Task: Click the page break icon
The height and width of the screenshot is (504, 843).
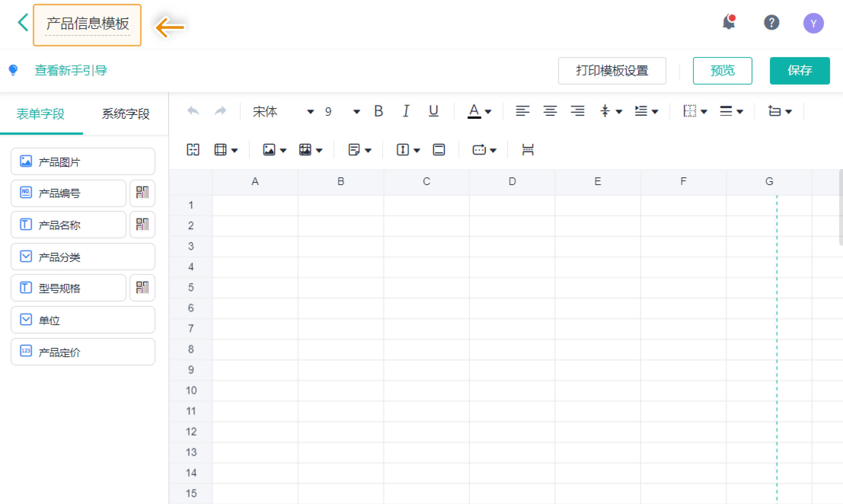Action: [x=528, y=150]
